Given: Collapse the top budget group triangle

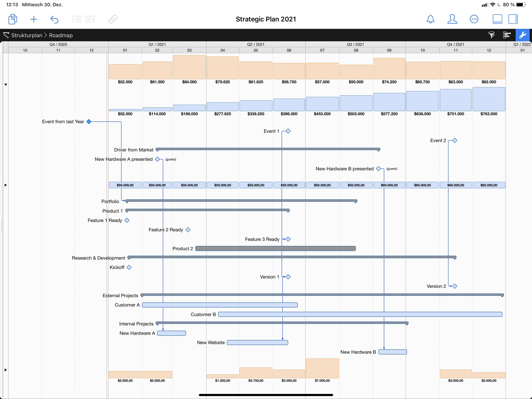Looking at the screenshot, I should point(6,85).
